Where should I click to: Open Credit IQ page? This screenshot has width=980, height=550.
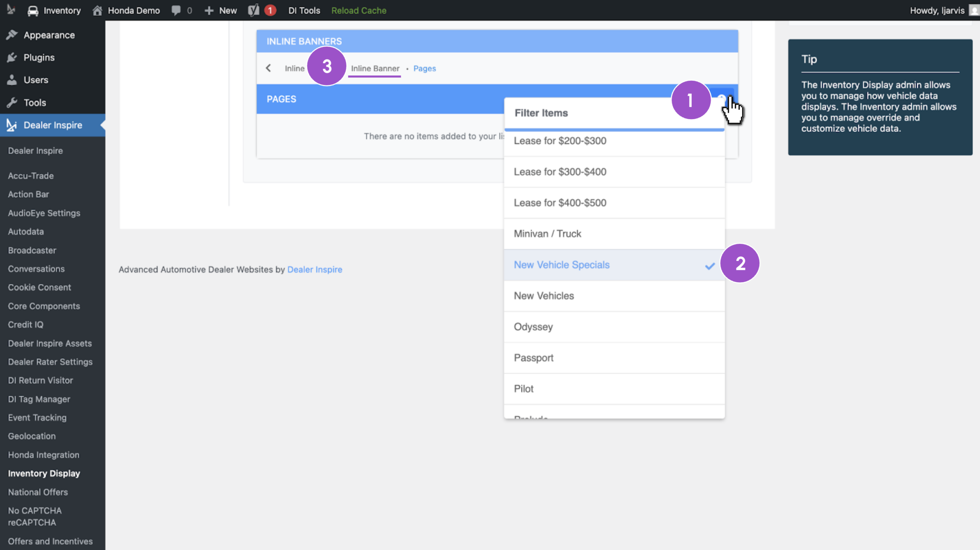click(26, 324)
